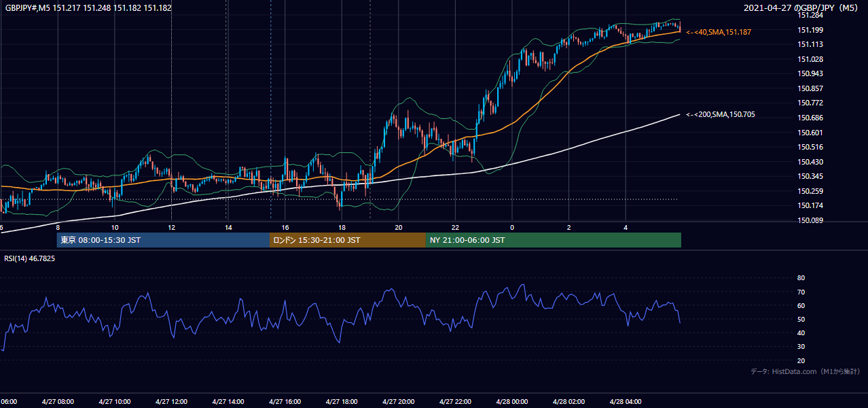Screen dimensions: 868x408
Task: Click the RSI(14) 46.7825 indicator label
Action: point(30,258)
